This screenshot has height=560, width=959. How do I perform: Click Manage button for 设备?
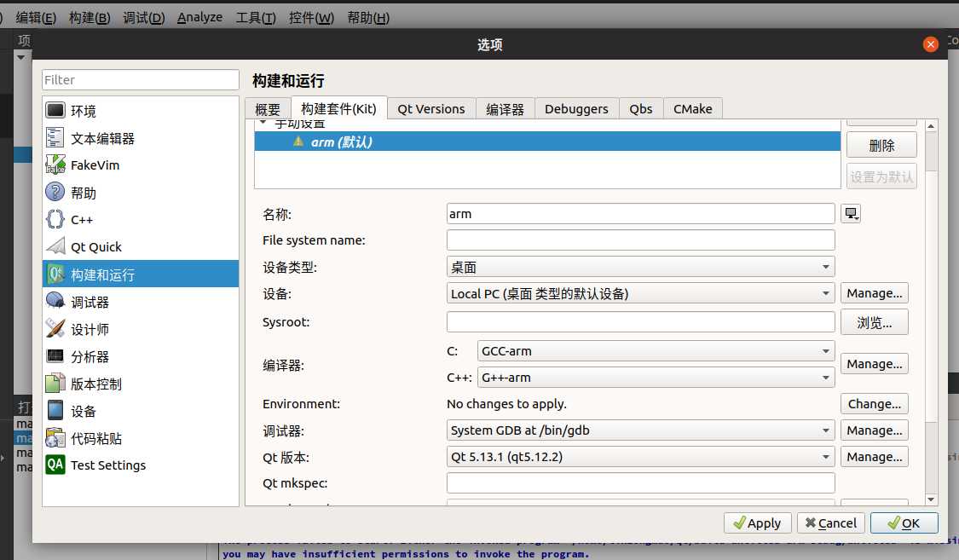click(x=874, y=293)
